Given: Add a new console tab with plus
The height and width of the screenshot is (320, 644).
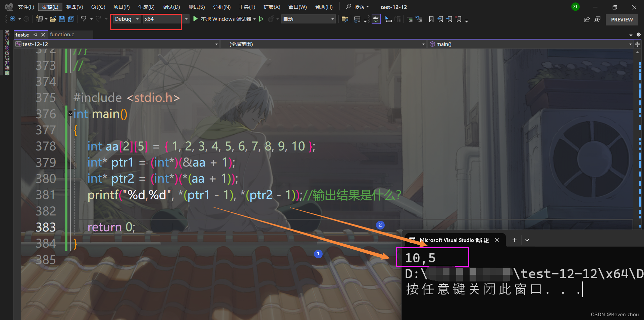Looking at the screenshot, I should click(515, 240).
